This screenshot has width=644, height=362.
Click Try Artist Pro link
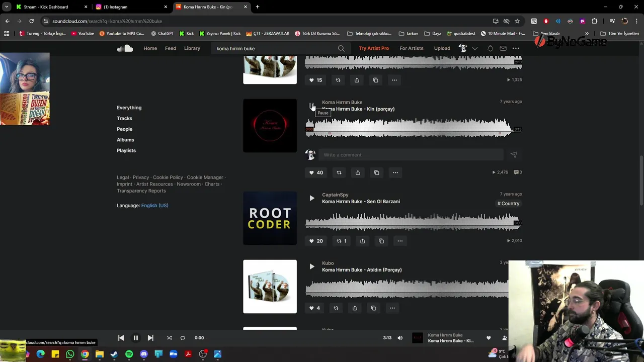click(x=374, y=48)
